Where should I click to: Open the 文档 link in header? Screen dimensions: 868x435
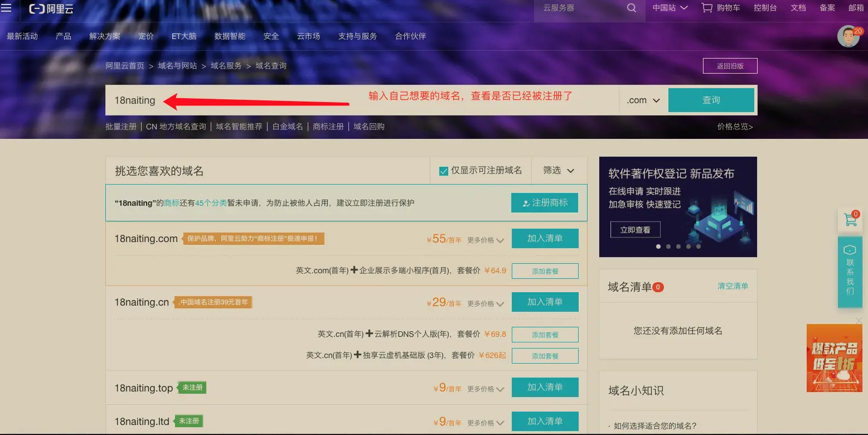pos(798,8)
